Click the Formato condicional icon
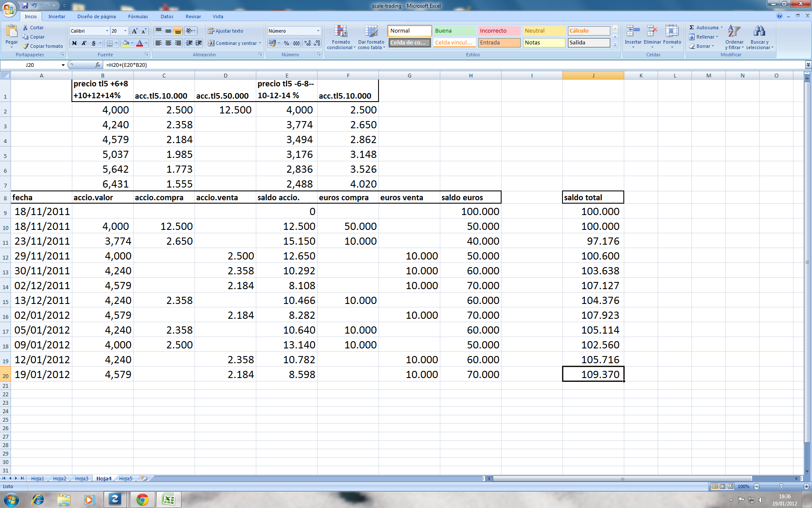Viewport: 812px width, 508px height. 341,32
